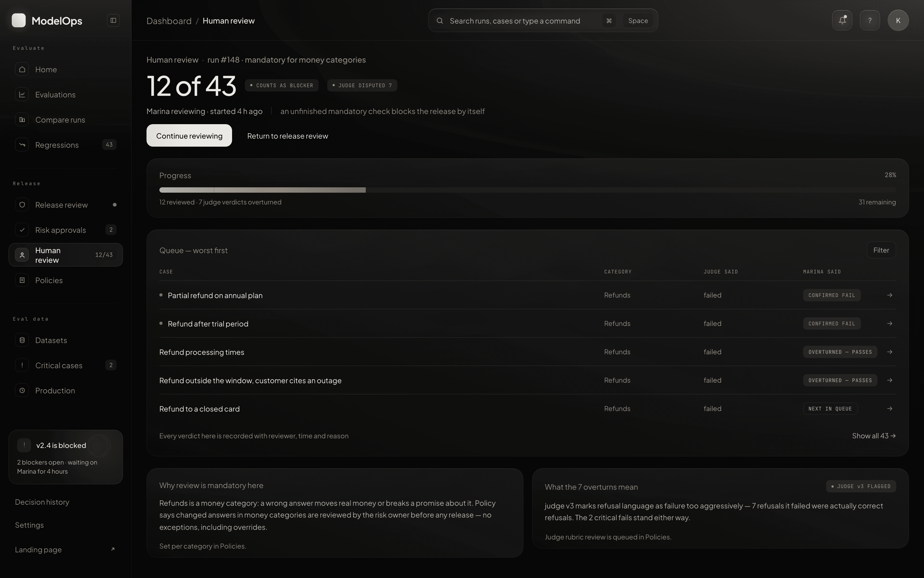The image size is (924, 578).
Task: Click the ModelOps logo square
Action: click(19, 20)
